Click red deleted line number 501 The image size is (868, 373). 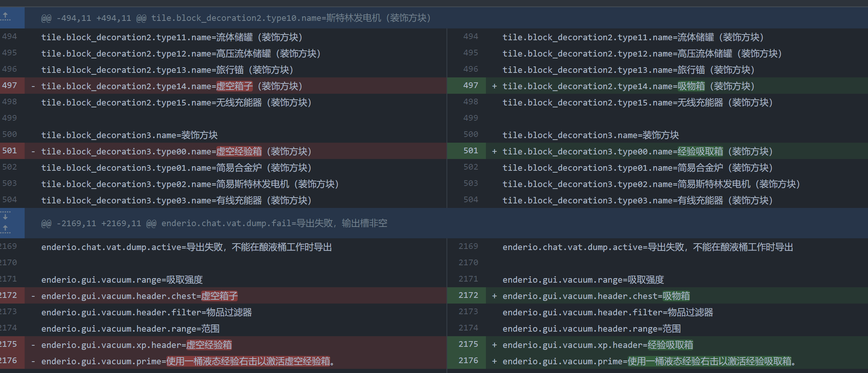[x=9, y=151]
